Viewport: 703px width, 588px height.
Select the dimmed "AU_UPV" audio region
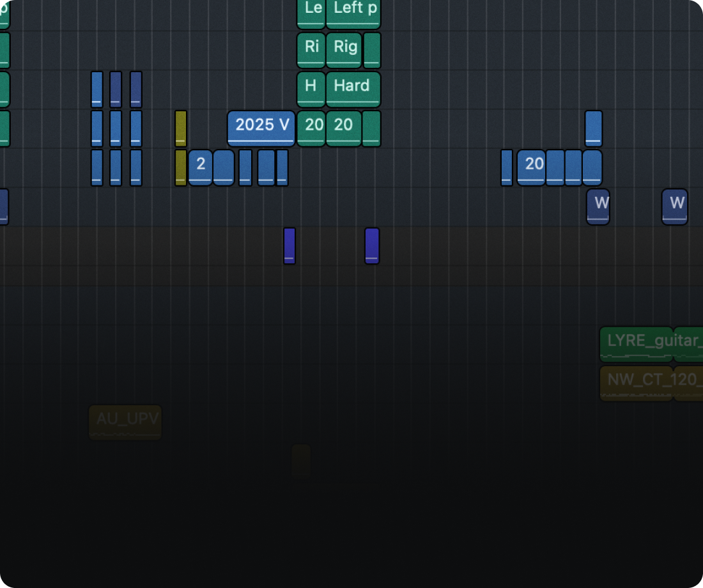click(x=126, y=422)
